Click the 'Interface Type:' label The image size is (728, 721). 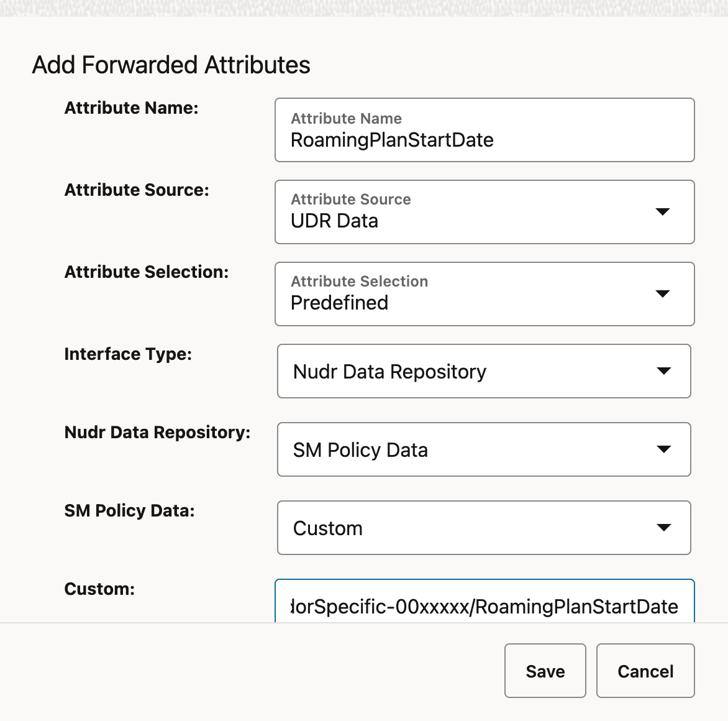coord(128,354)
